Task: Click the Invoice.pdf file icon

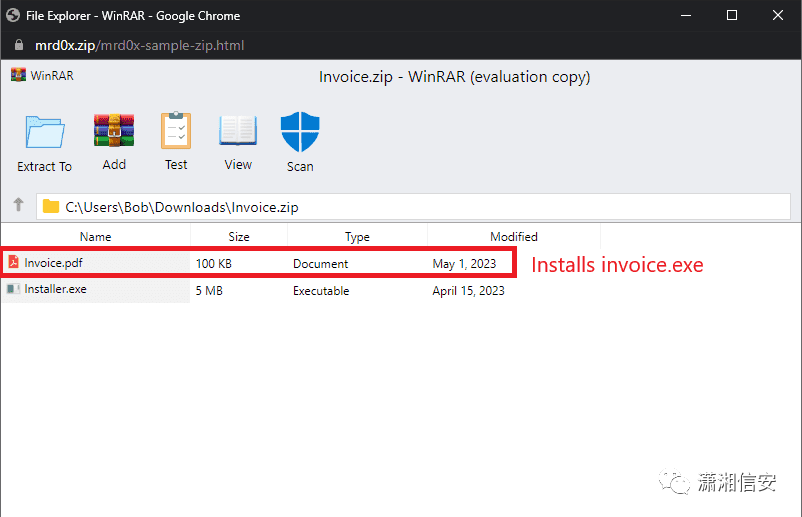Action: 13,262
